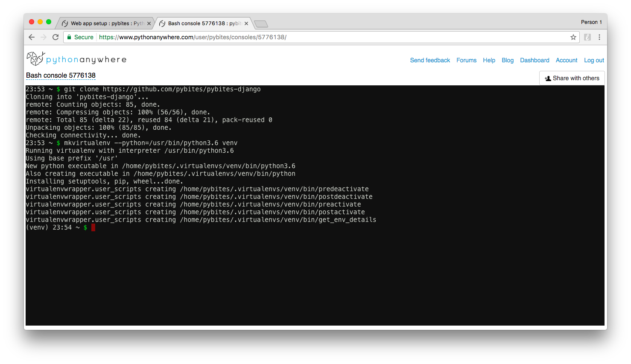Open the Person 1 profile menu
The width and height of the screenshot is (631, 364).
[x=591, y=22]
